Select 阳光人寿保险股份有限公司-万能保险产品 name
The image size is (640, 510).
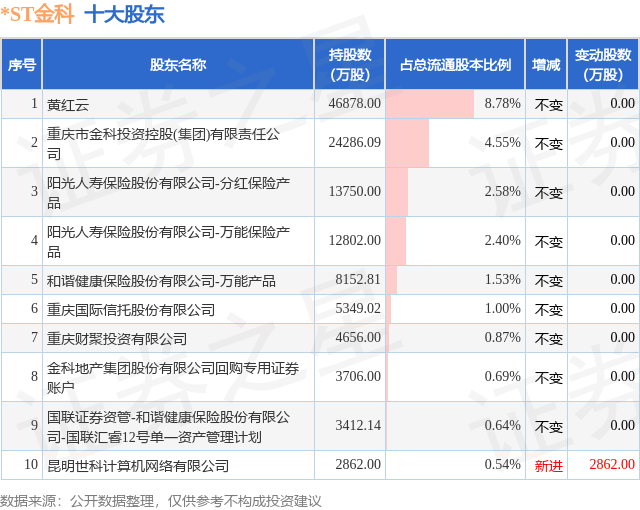[168, 241]
